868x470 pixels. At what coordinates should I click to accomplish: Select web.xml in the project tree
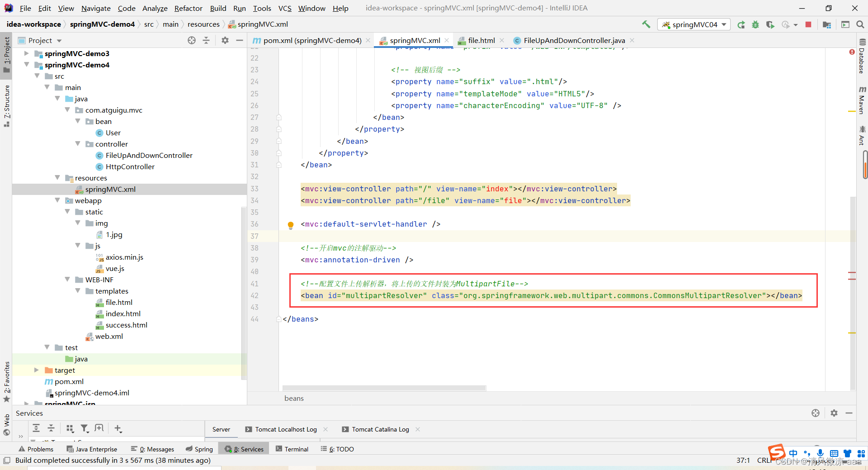108,336
